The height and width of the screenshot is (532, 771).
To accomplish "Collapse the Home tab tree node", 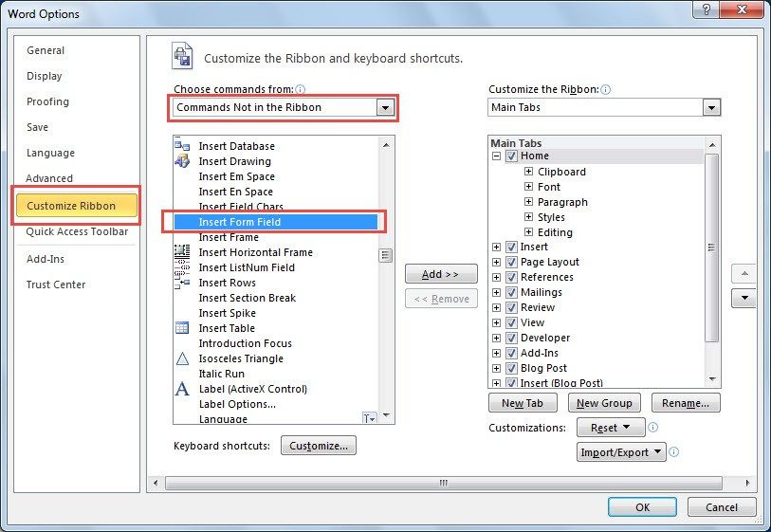I will [497, 156].
